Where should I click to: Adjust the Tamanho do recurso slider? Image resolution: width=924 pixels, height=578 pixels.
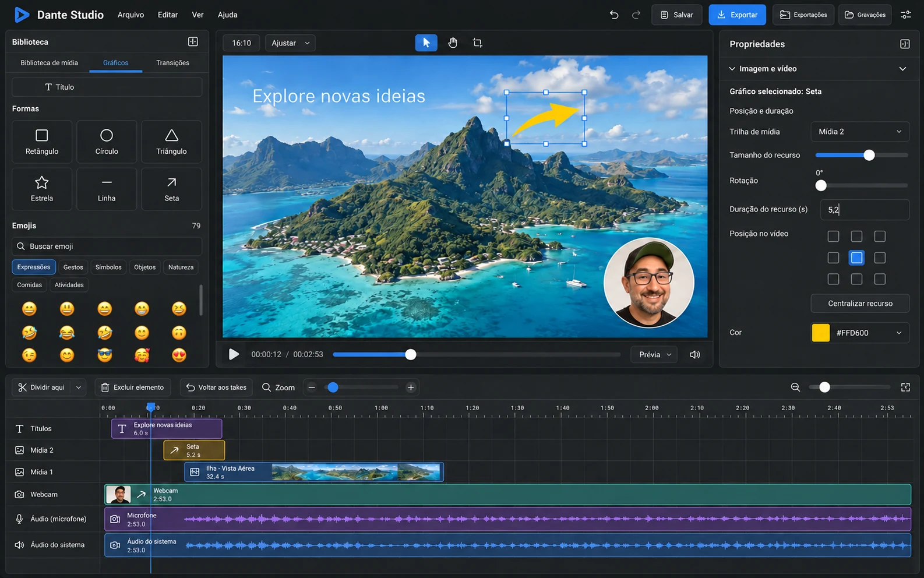[862, 155]
